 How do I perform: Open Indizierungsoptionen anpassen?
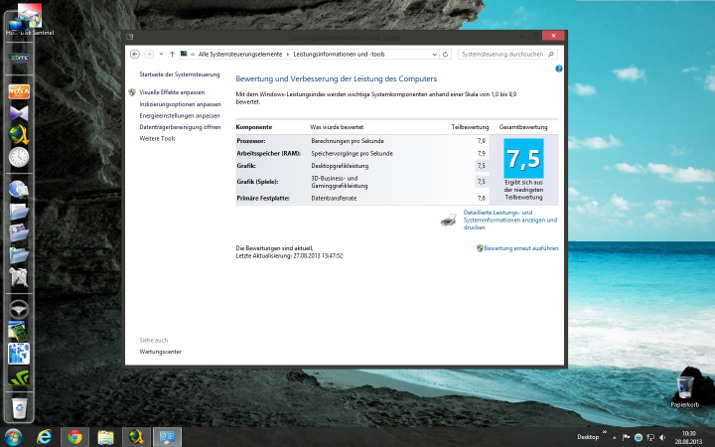[x=180, y=104]
